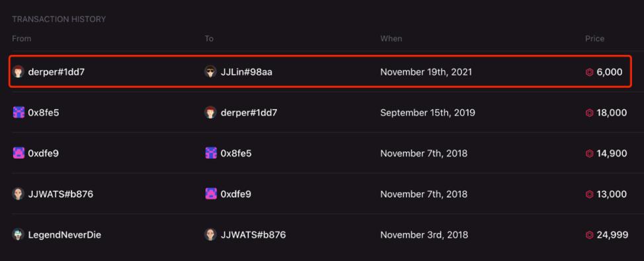644x261 pixels.
Task: Click the Price column header
Action: 594,38
